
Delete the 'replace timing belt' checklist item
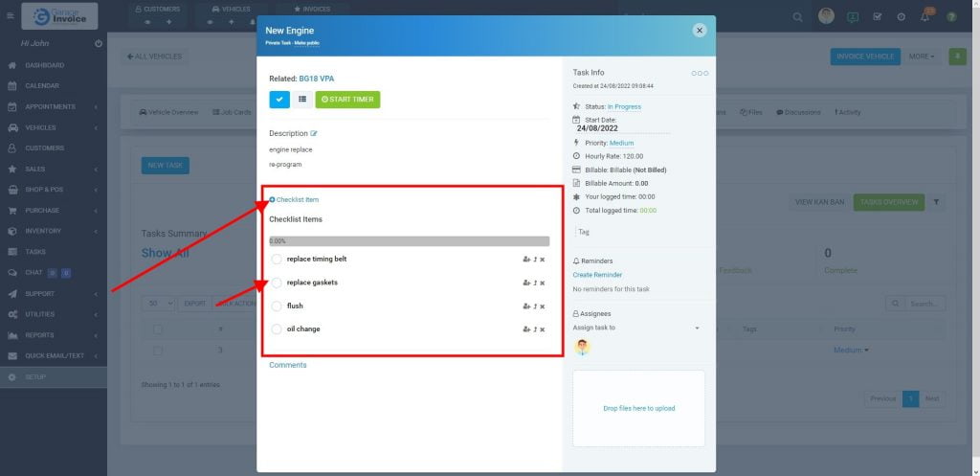[x=543, y=260]
